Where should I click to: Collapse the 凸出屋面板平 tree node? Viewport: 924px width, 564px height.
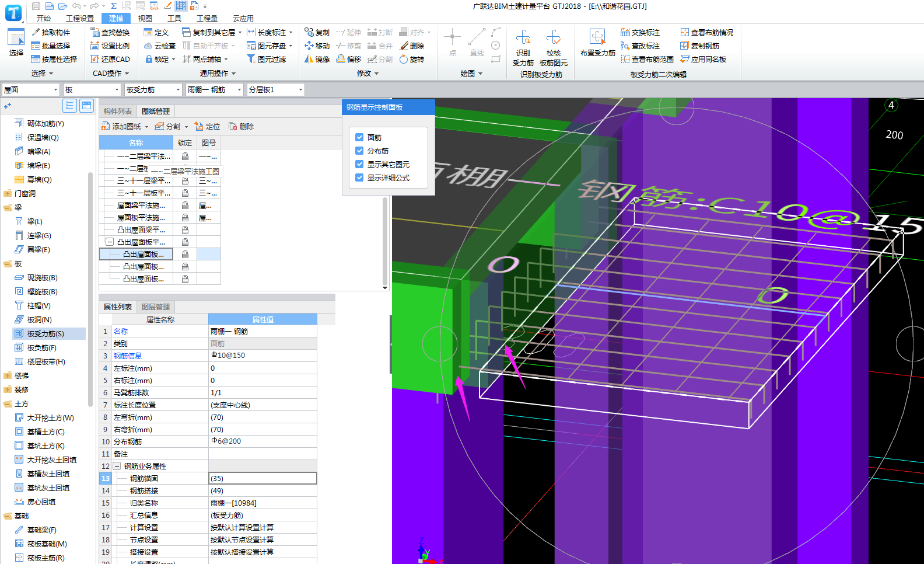point(110,242)
